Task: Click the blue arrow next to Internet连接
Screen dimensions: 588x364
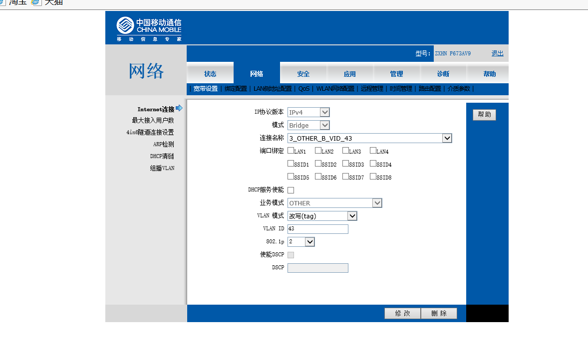Action: 179,108
